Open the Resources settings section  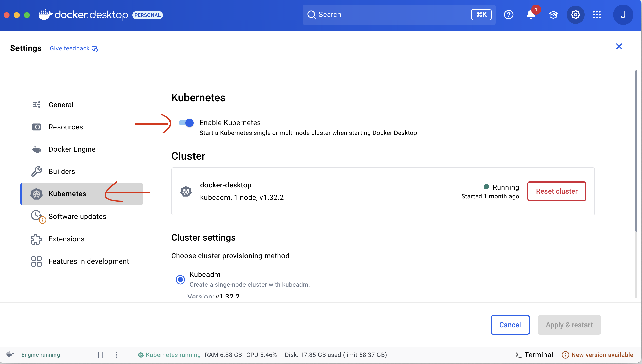[66, 127]
